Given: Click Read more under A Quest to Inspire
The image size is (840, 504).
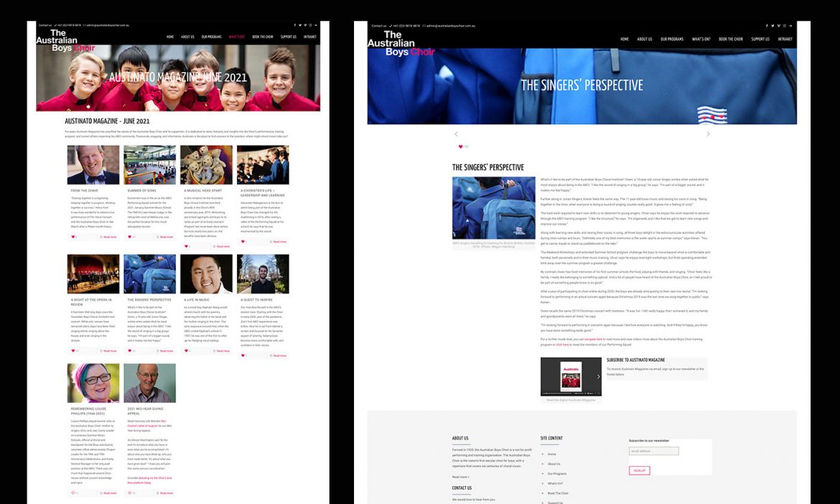Looking at the screenshot, I should pos(279,355).
